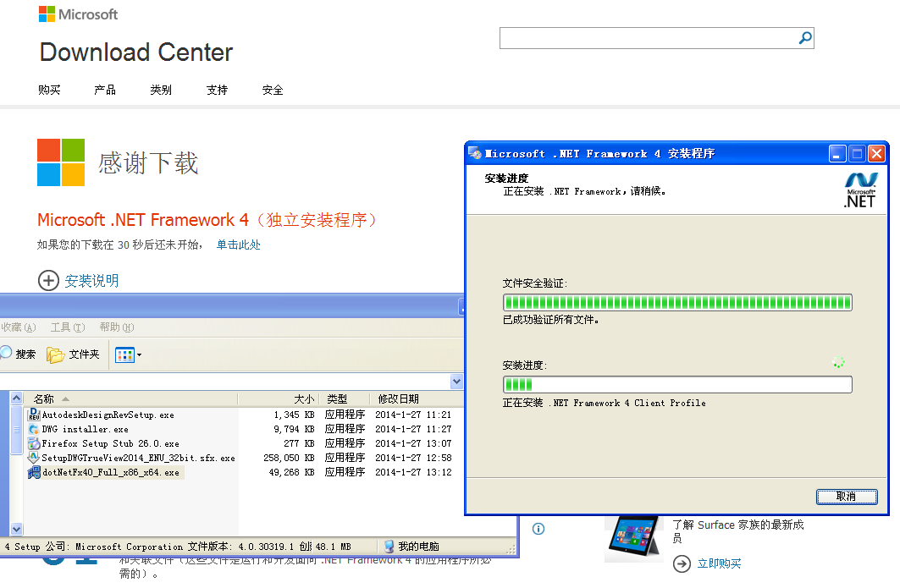
Task: Open the 安全 menu
Action: click(273, 90)
